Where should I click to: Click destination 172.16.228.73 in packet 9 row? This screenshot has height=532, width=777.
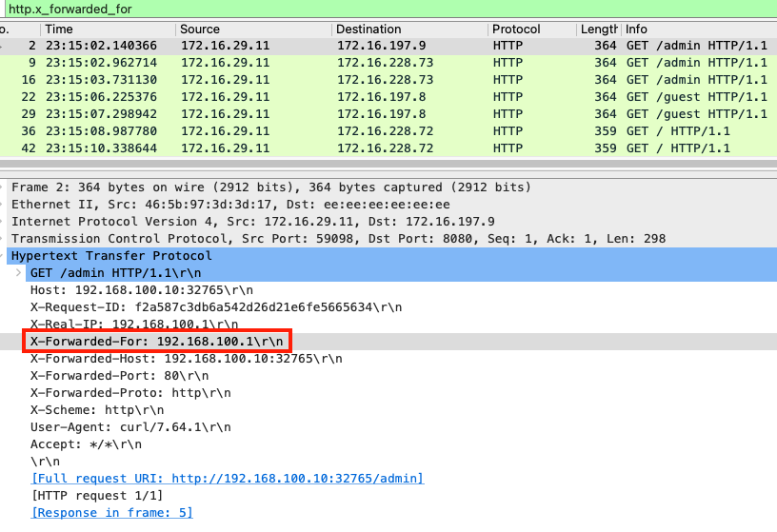385,63
